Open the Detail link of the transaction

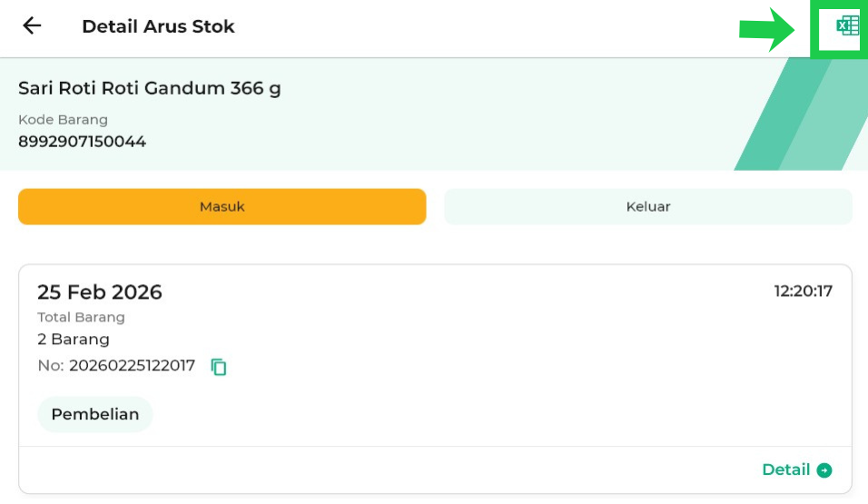(786, 470)
